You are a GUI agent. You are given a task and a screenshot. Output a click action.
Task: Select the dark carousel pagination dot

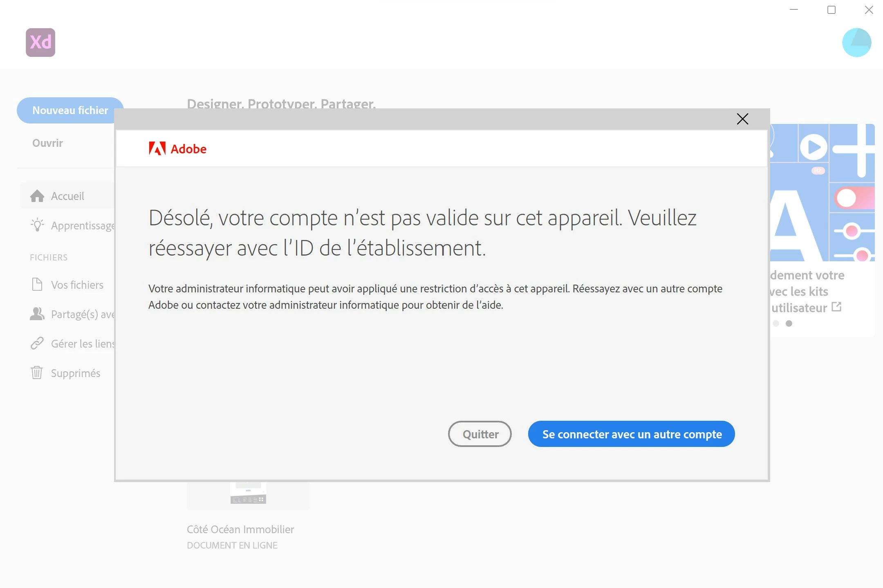click(x=789, y=323)
